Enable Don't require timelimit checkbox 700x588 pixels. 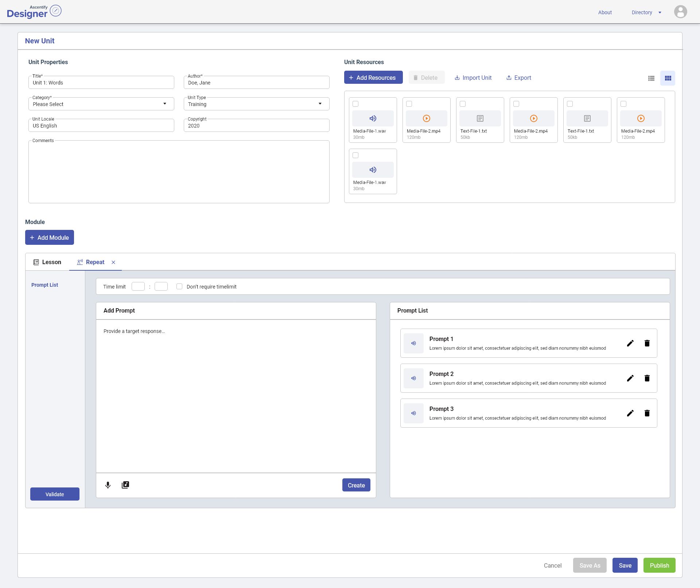pyautogui.click(x=179, y=286)
